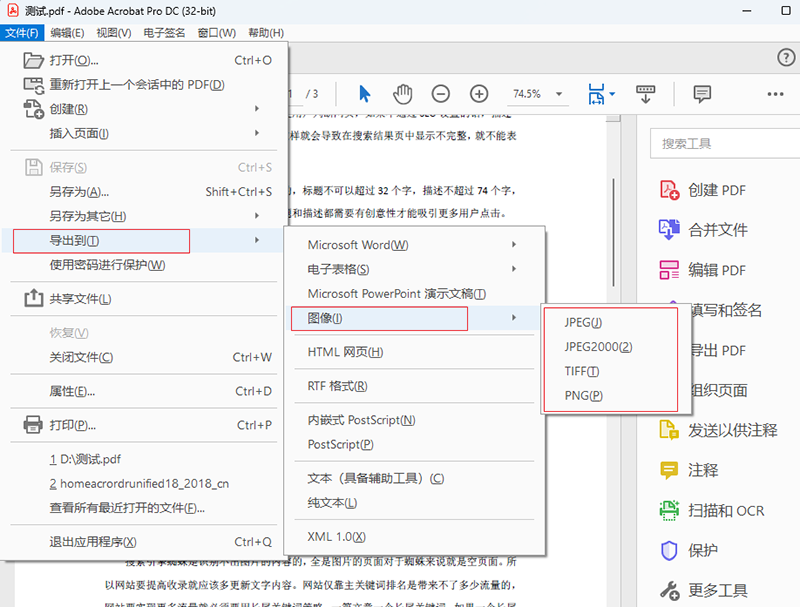Open the 电子签名 menu
This screenshot has width=800, height=607.
164,33
